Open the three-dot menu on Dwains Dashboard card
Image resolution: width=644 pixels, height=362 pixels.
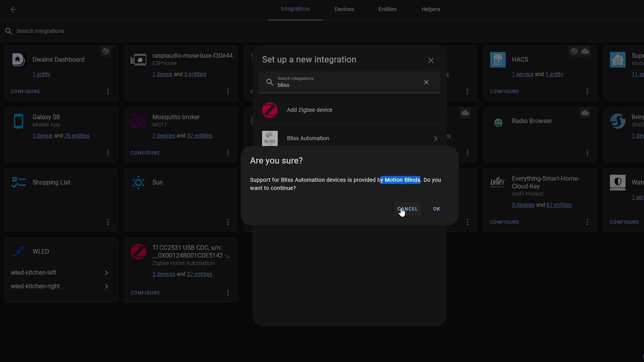point(108,92)
